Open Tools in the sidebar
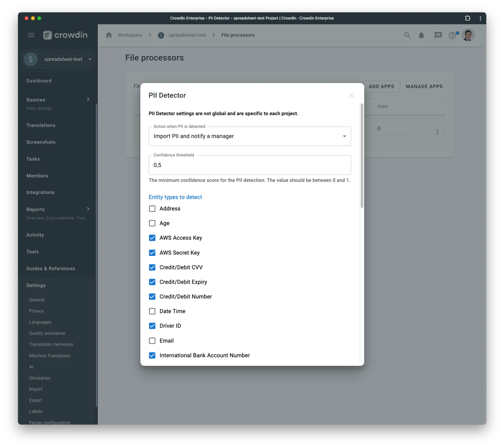504x448 pixels. coord(33,252)
